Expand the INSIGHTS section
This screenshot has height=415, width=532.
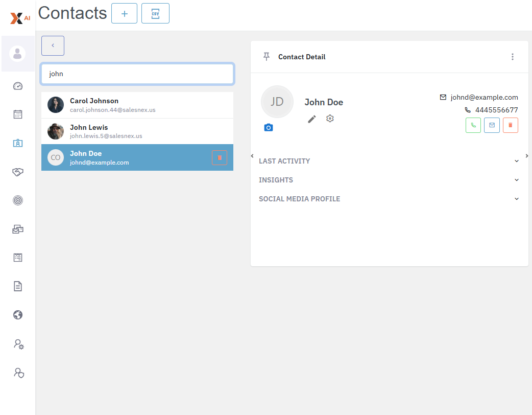pos(516,180)
